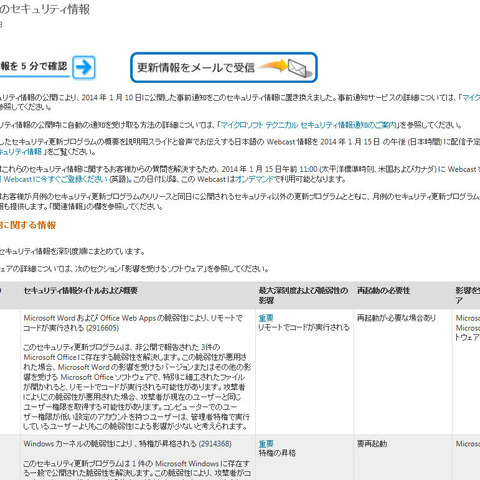
Task: Select text 特権の昇格 under 重要
Action: 277,453
